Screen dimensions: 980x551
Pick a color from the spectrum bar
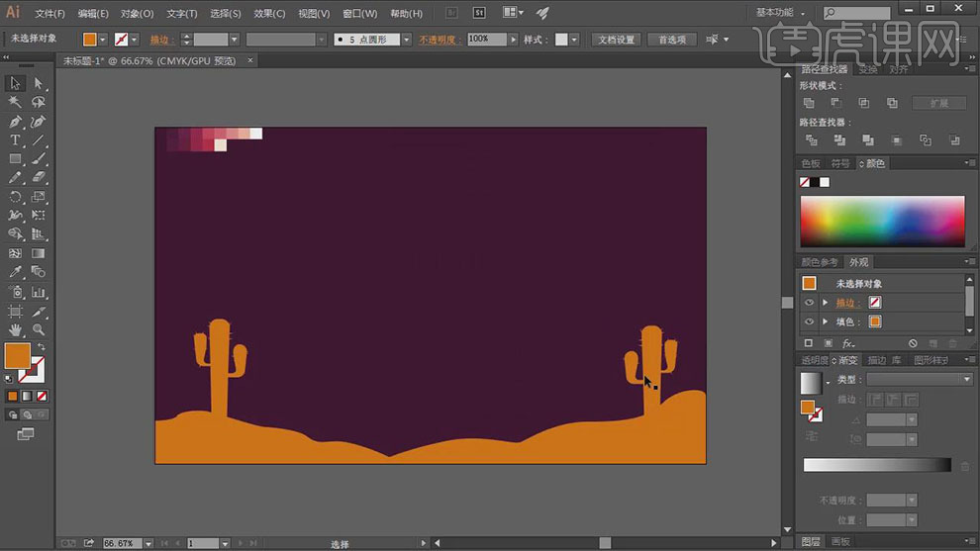coord(881,220)
